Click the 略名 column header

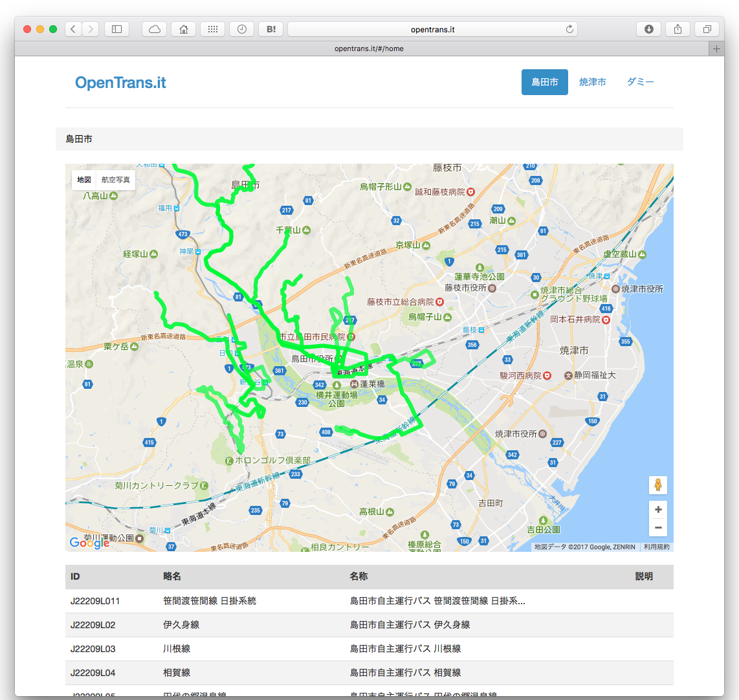tap(172, 576)
